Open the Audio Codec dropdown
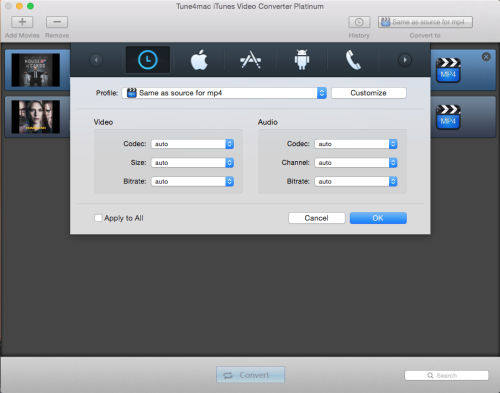 (x=356, y=144)
